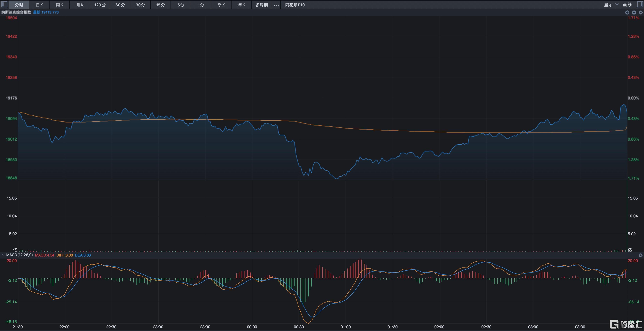Click the 0.00% right axis label

pos(634,98)
